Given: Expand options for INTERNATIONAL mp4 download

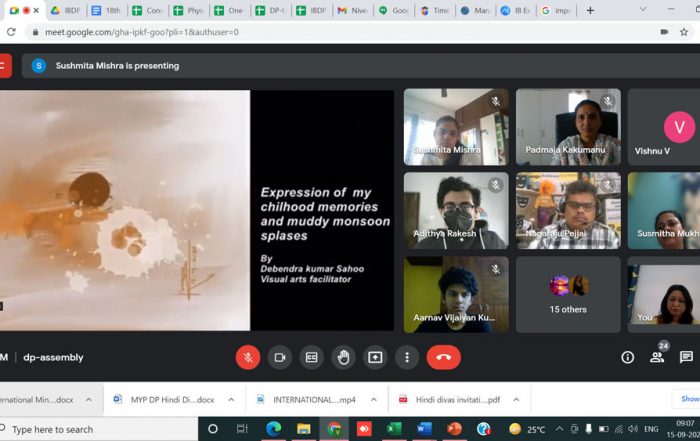Looking at the screenshot, I should point(374,399).
